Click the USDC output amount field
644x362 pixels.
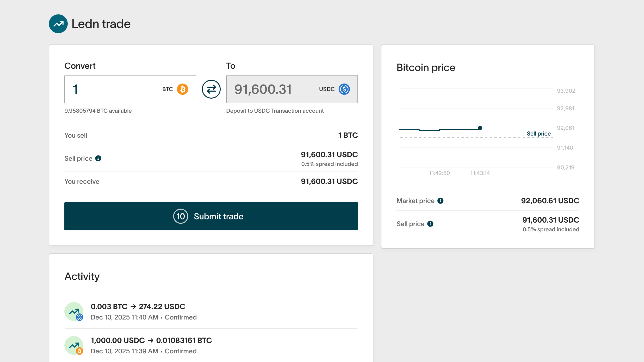point(273,89)
